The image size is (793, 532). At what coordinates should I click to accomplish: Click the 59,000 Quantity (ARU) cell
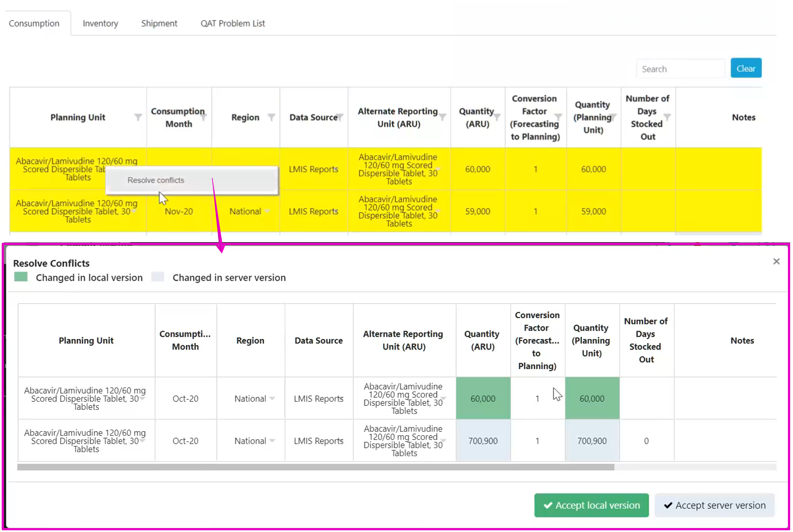478,211
